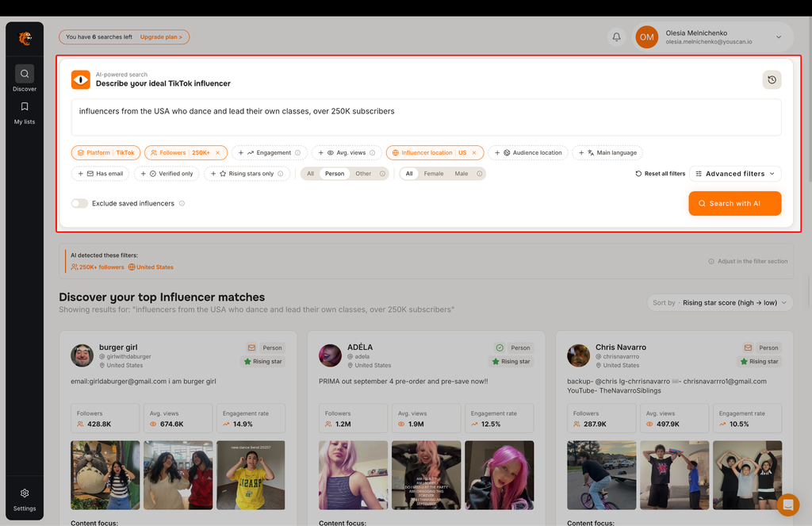
Task: Show Exclude saved influencers info icon
Action: (x=182, y=204)
